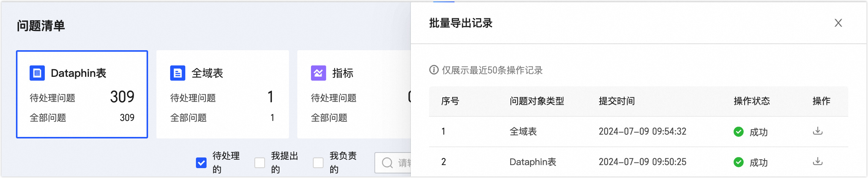Switch to the 全域表 card
The width and height of the screenshot is (868, 178).
click(223, 94)
